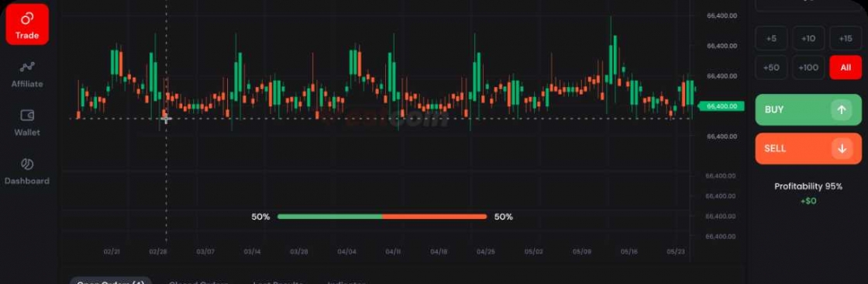The width and height of the screenshot is (868, 284).
Task: Select the red All amount button
Action: click(846, 67)
